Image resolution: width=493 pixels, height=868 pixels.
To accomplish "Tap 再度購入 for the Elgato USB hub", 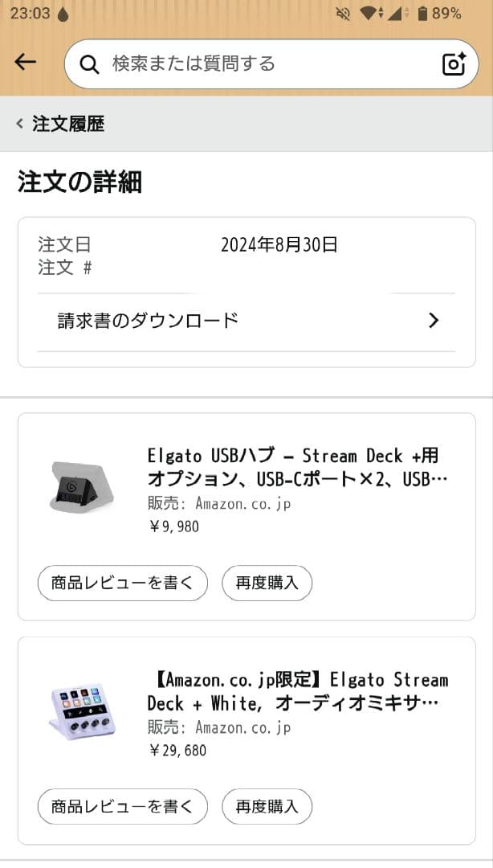I will 267,583.
